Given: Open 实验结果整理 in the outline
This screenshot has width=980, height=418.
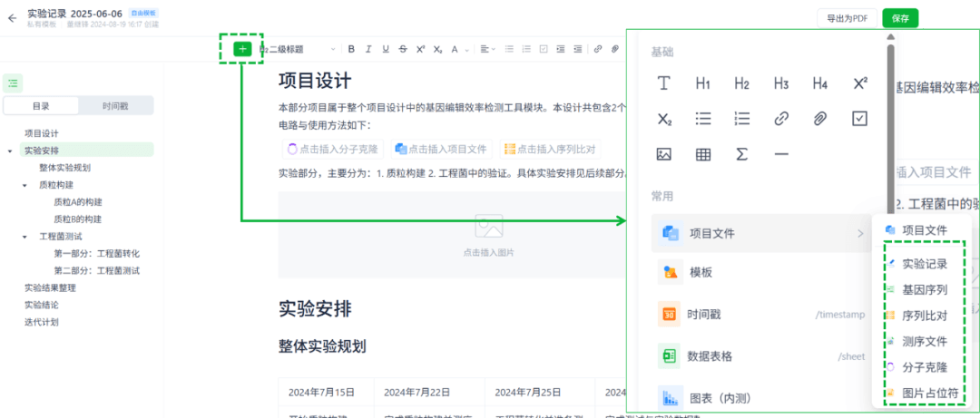Looking at the screenshot, I should (x=50, y=288).
